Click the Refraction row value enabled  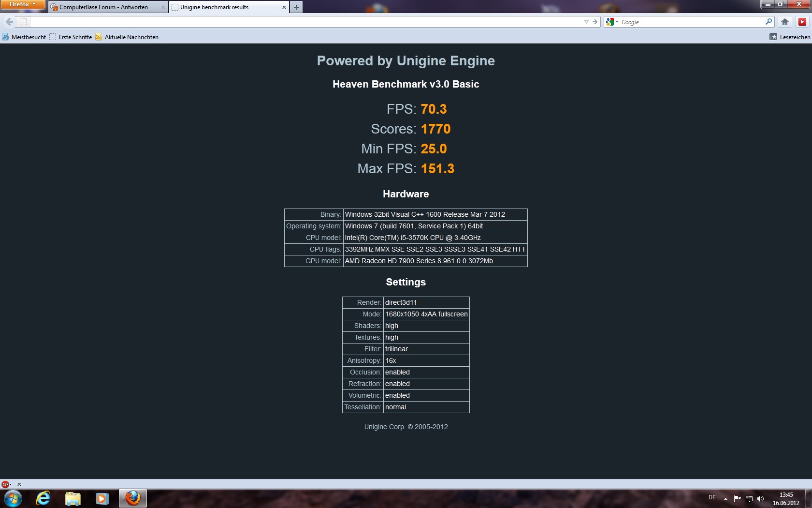click(397, 384)
